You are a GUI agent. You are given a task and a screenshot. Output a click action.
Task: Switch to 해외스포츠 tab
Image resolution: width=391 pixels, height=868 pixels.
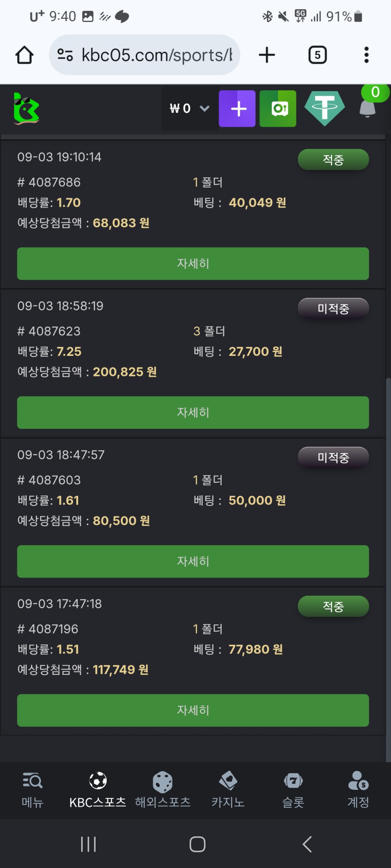pos(162,790)
